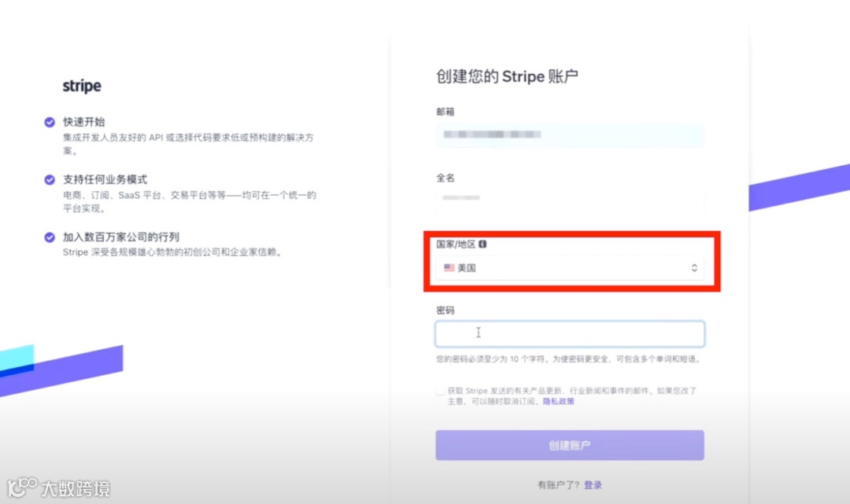
Task: Click the checkmark icon next to 快速开始
Action: pos(50,122)
